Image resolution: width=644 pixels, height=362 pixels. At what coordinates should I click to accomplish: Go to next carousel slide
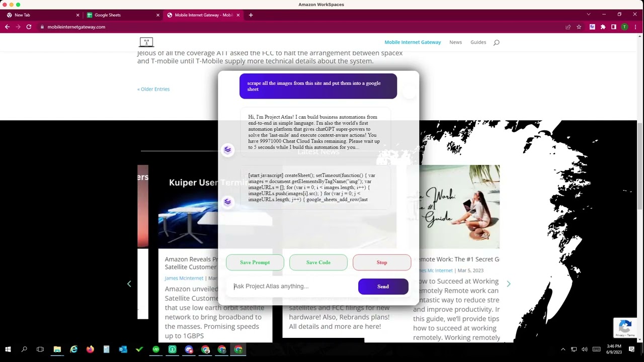[508, 284]
